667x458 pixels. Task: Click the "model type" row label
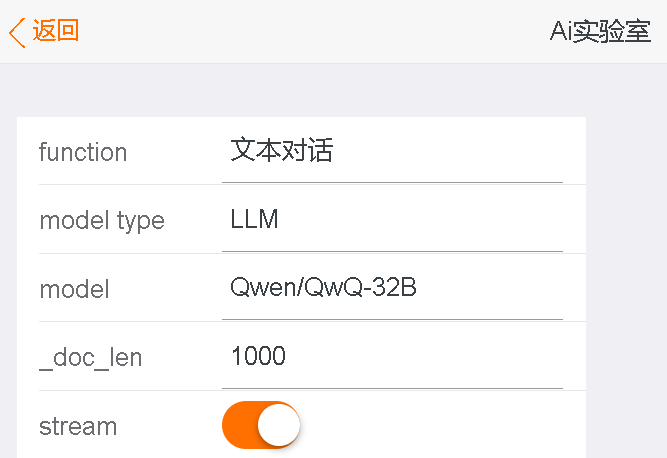(x=102, y=220)
